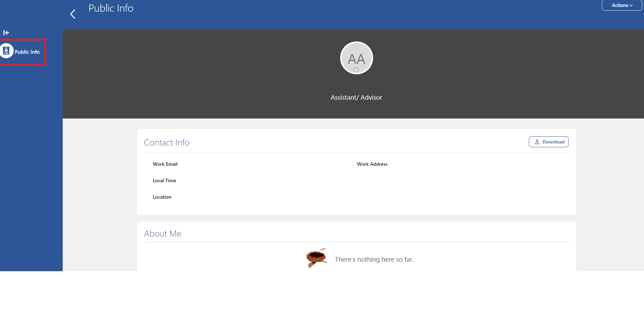Click the camera icon on the profile picture

pos(356,70)
